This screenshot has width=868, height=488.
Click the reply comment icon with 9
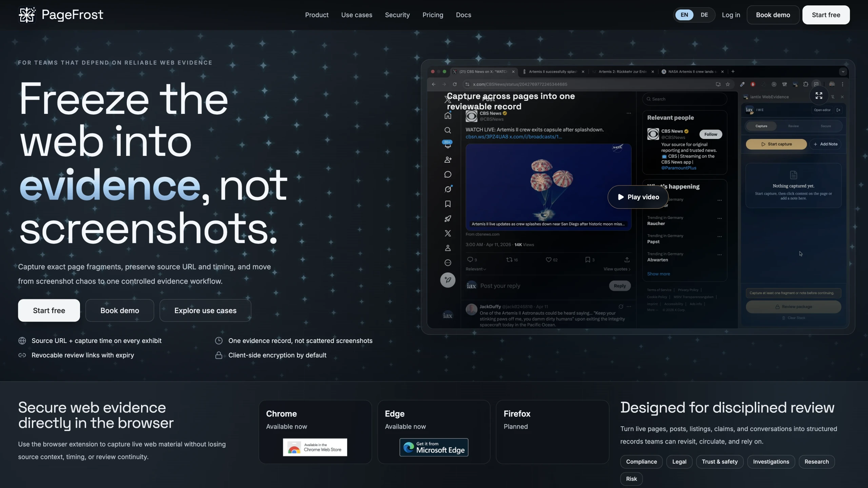coord(472,260)
